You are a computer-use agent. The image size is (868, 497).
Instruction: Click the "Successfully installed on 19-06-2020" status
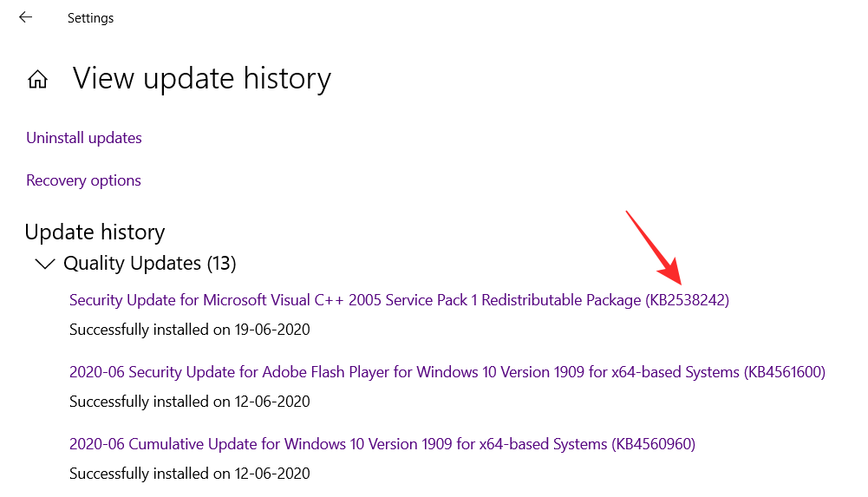click(189, 330)
